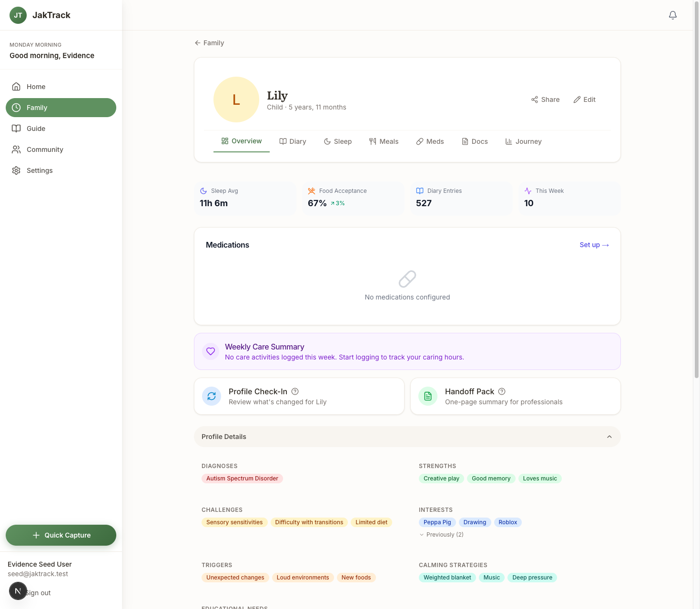This screenshot has width=700, height=609.
Task: Switch to the Sleep tab
Action: 337,141
